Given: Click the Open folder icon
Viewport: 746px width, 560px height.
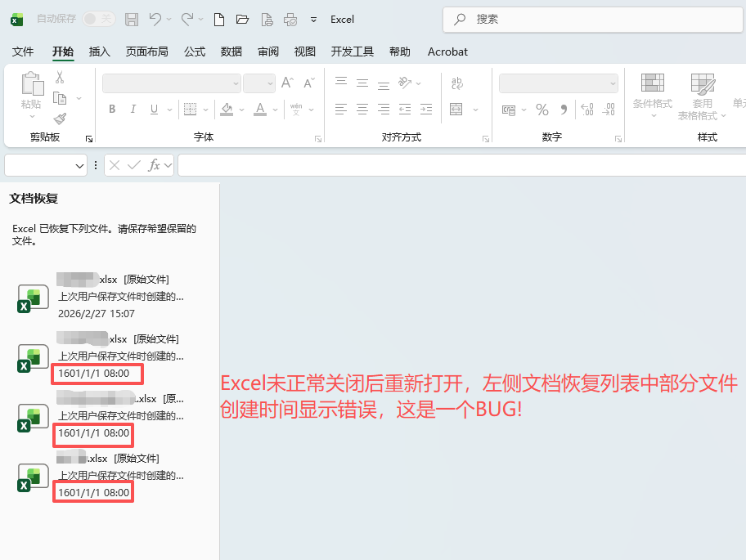Looking at the screenshot, I should (243, 20).
